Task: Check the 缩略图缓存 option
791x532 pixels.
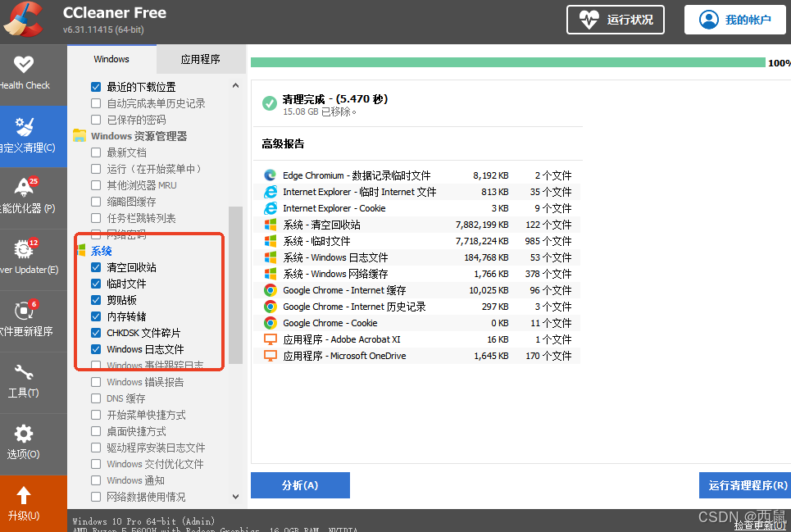Action: click(96, 202)
